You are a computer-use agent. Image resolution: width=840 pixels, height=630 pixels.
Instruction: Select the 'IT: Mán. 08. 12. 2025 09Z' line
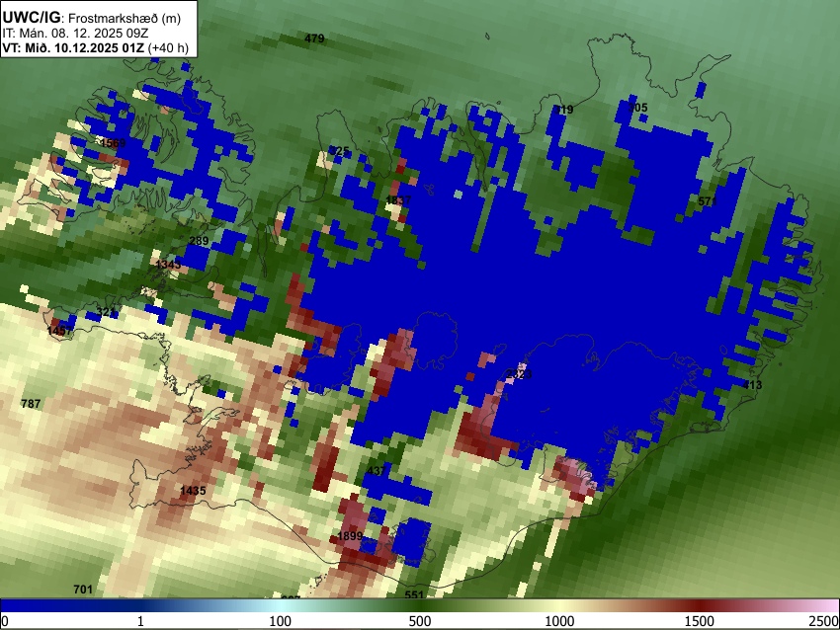75,34
